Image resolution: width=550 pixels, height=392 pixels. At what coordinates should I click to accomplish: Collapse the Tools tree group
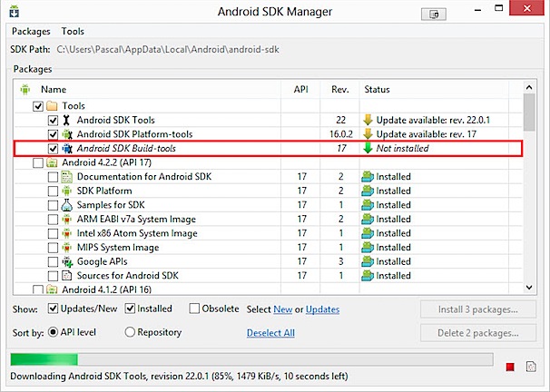[x=25, y=106]
